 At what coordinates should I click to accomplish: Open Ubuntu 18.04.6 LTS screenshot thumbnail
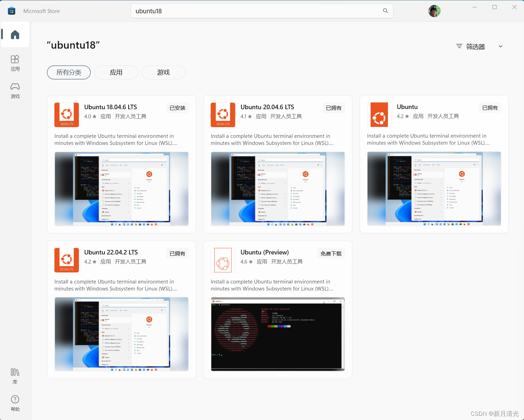click(x=122, y=189)
